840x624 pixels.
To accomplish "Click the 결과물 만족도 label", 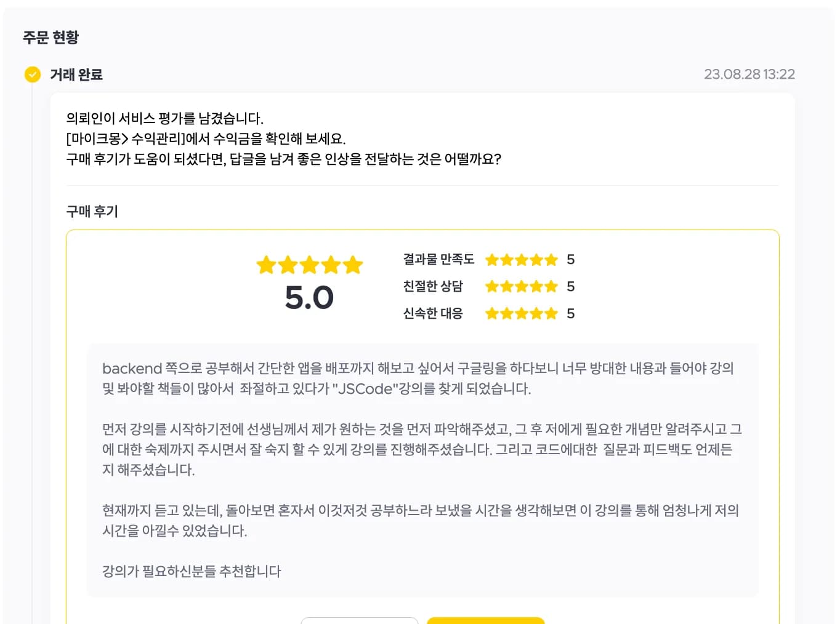I will [x=438, y=259].
